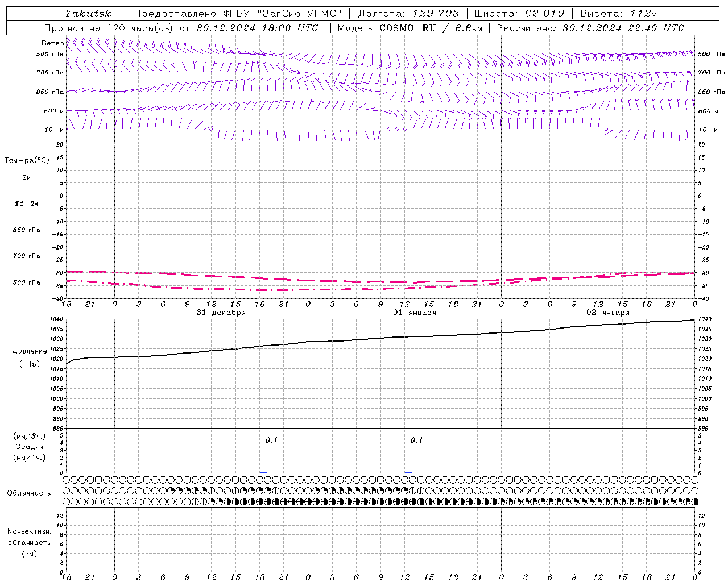
Task: Click the 850 гПа entry in temperature legend
Action: (26, 230)
